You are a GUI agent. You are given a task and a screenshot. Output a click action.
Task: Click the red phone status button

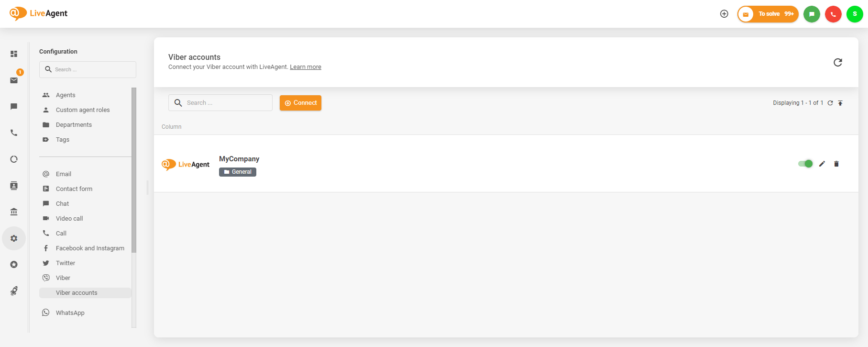point(833,14)
